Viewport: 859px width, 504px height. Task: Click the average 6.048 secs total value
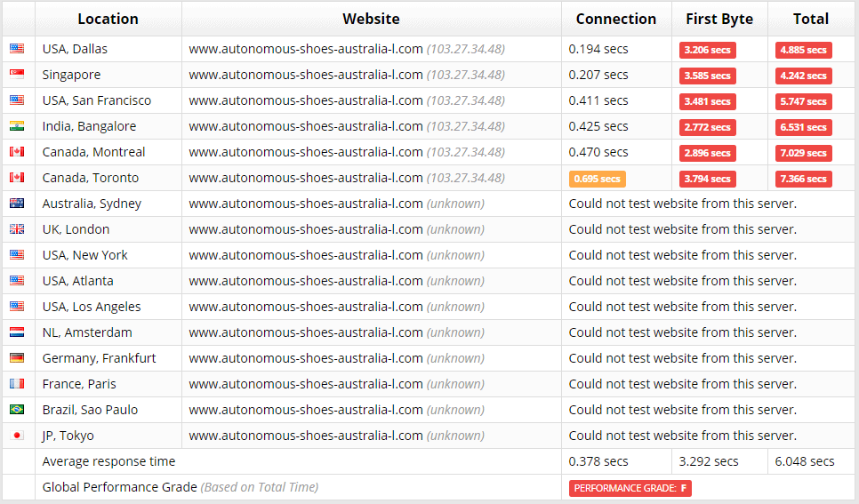804,461
